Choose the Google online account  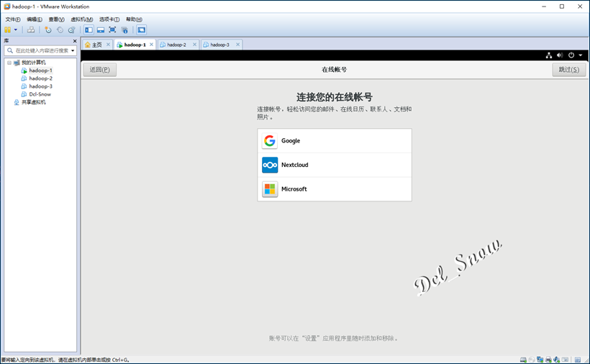tap(335, 141)
